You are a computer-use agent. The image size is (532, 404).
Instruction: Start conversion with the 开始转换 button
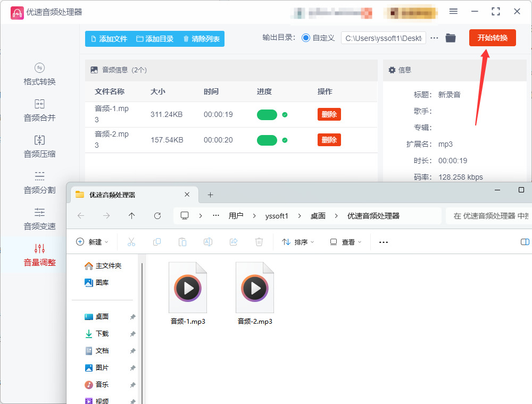click(492, 38)
